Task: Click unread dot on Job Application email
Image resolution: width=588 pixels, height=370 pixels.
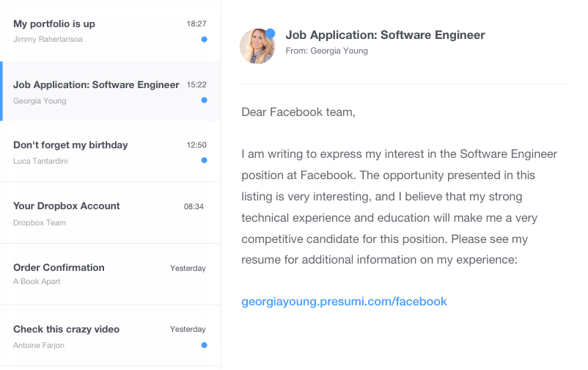Action: (204, 100)
